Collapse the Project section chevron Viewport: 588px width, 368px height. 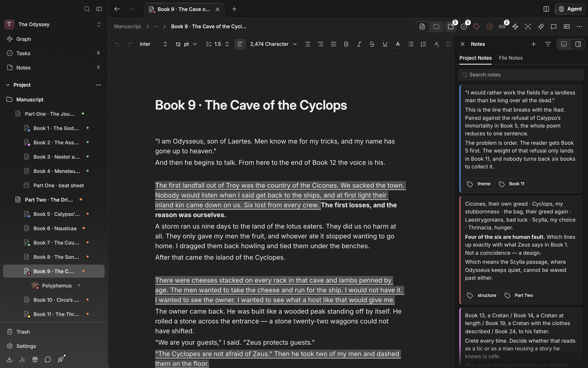(8, 85)
